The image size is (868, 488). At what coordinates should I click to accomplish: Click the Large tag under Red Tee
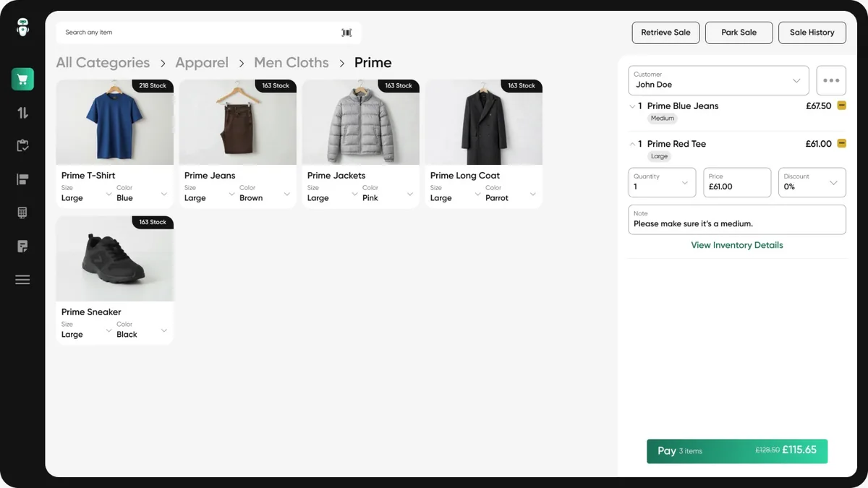pyautogui.click(x=659, y=156)
